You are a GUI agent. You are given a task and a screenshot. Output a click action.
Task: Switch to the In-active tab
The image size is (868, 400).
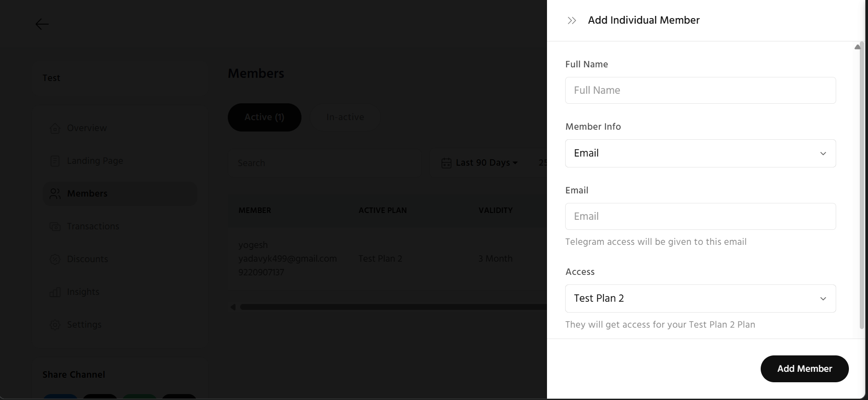pyautogui.click(x=345, y=117)
